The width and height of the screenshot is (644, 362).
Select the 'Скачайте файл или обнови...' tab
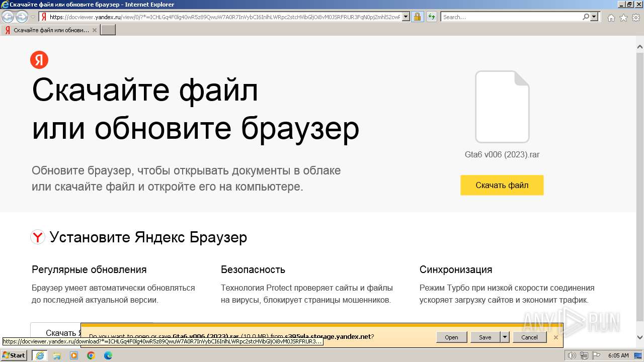(50, 30)
